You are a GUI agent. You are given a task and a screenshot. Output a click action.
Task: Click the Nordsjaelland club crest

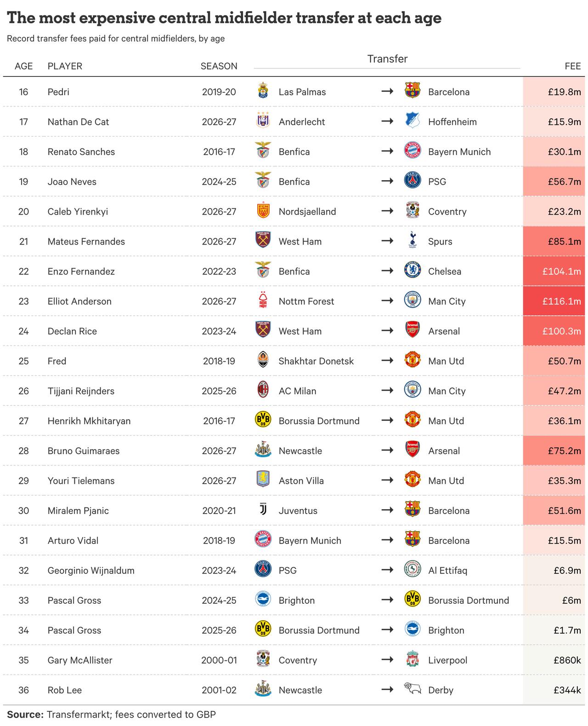tap(263, 211)
